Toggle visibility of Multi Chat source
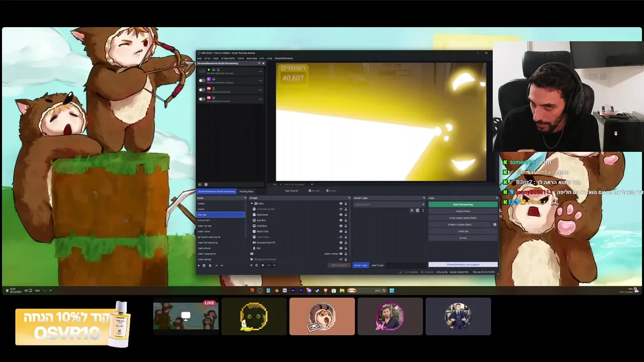This screenshot has height=362, width=644. (x=341, y=231)
